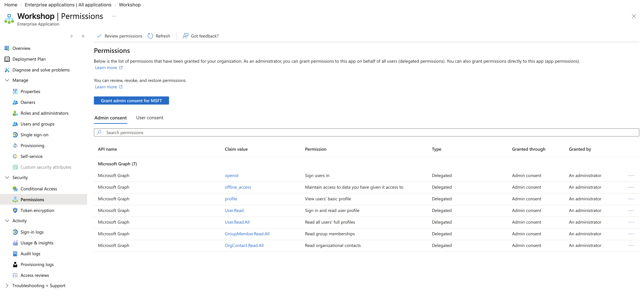Viewport: 644px width, 302px height.
Task: Open the Permissions sidebar menu item
Action: (44, 199)
